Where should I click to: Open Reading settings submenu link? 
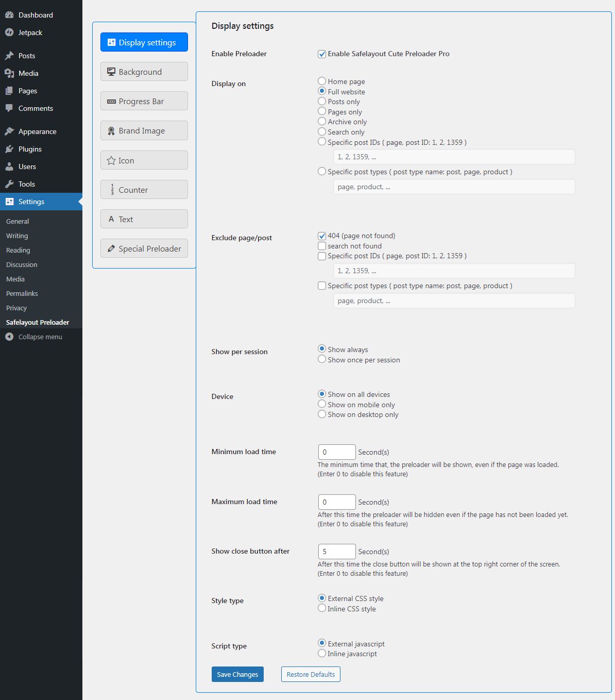[x=18, y=250]
